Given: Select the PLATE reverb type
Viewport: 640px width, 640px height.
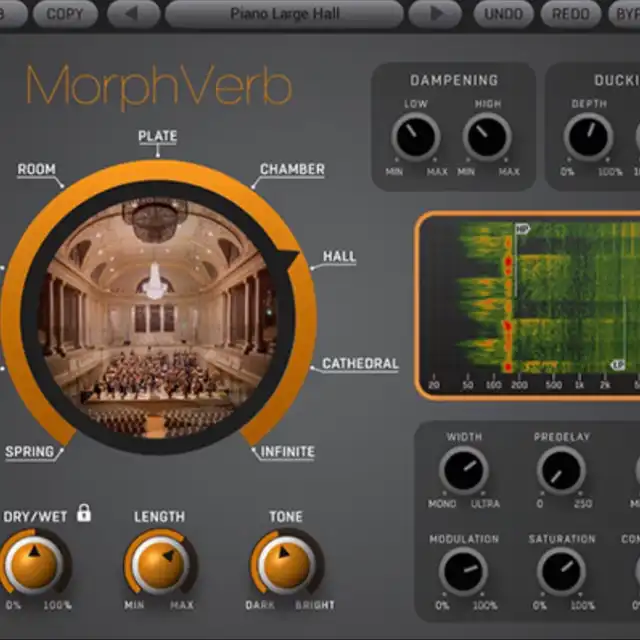Looking at the screenshot, I should [158, 136].
